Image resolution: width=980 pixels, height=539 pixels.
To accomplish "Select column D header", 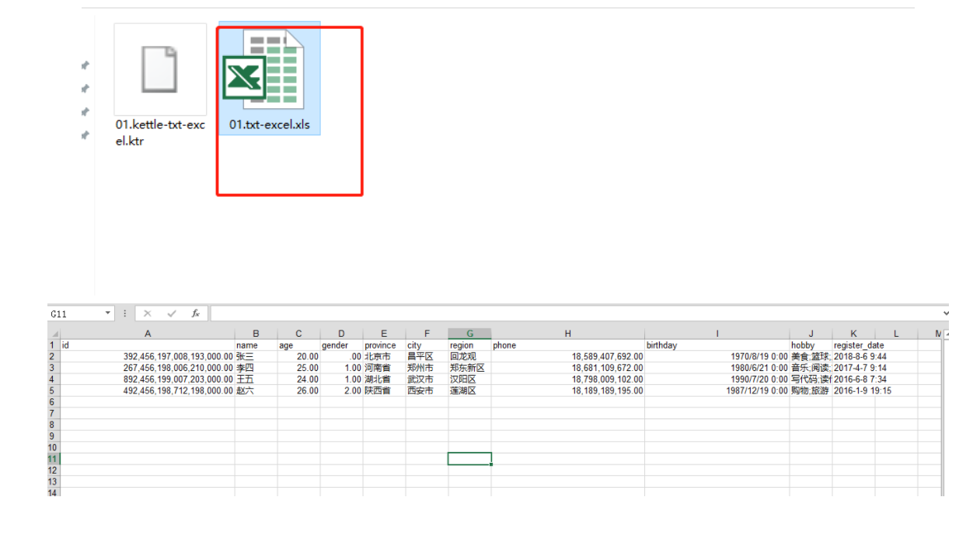I will coord(341,334).
